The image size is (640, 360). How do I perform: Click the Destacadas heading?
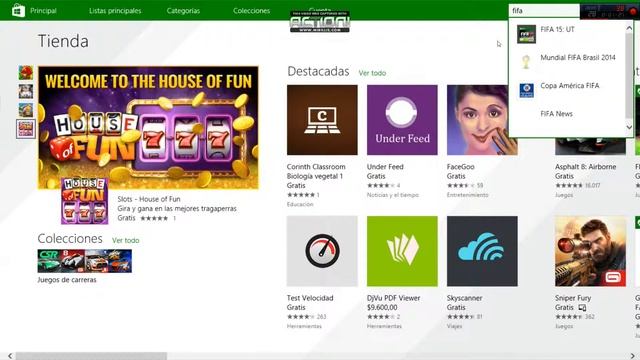tap(318, 71)
